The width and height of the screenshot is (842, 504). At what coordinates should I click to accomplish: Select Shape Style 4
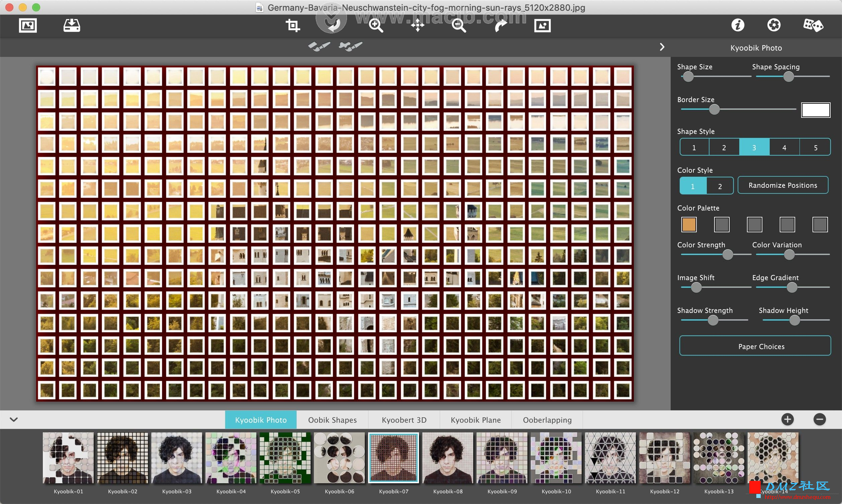[784, 147]
